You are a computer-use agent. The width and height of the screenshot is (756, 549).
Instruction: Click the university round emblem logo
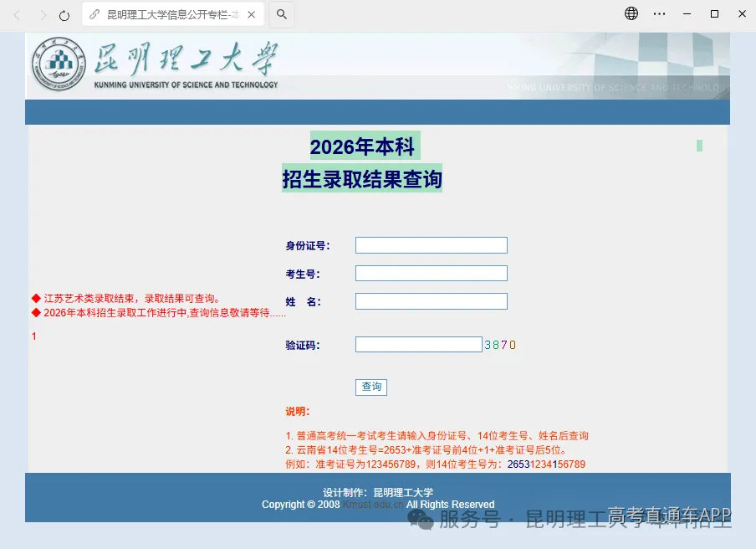tap(59, 64)
